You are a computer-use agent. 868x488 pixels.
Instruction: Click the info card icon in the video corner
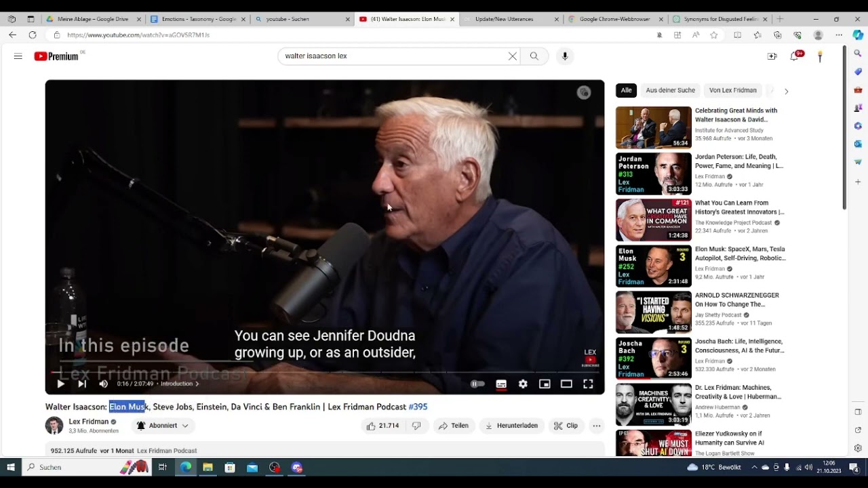[x=584, y=93]
